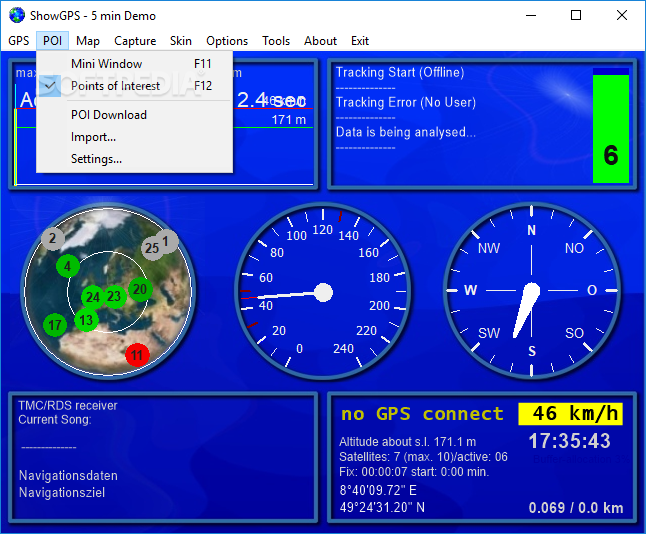
Task: Click red satellite marker 11
Action: click(137, 355)
